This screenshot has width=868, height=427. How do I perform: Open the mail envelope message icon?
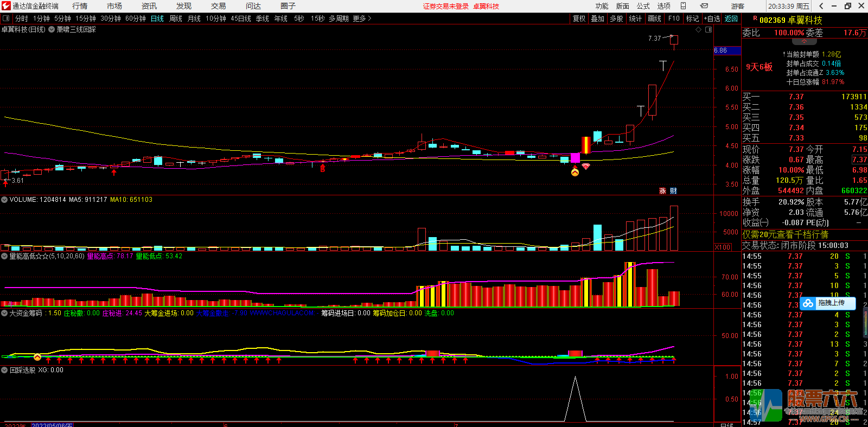point(704,6)
